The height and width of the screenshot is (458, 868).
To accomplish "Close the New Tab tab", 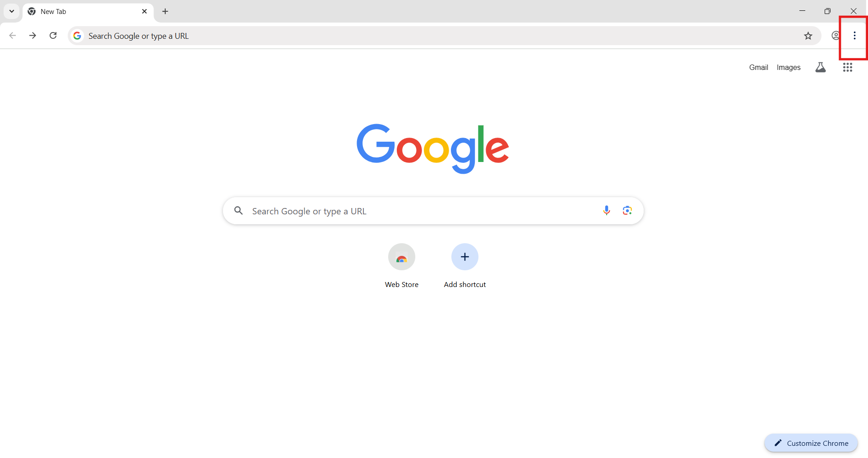I will point(144,11).
